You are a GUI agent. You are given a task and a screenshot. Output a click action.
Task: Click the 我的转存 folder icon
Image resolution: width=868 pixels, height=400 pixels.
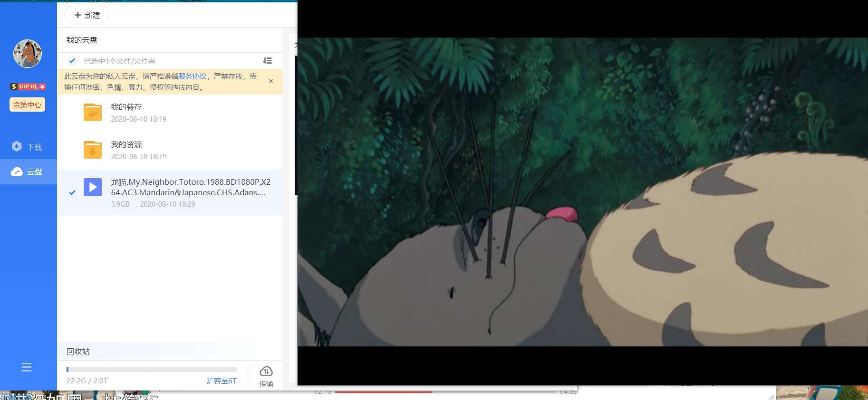coord(93,113)
